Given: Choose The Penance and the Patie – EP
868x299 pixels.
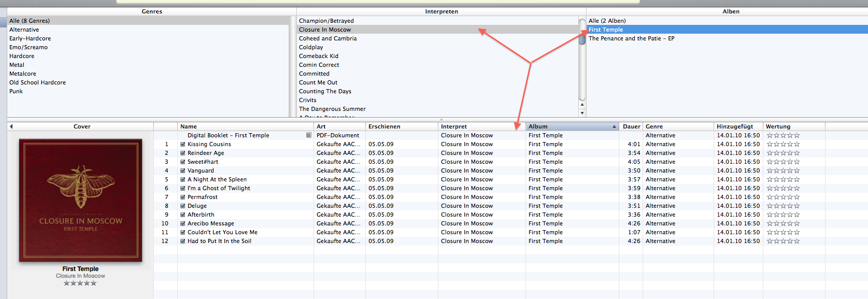Looking at the screenshot, I should coord(727,38).
